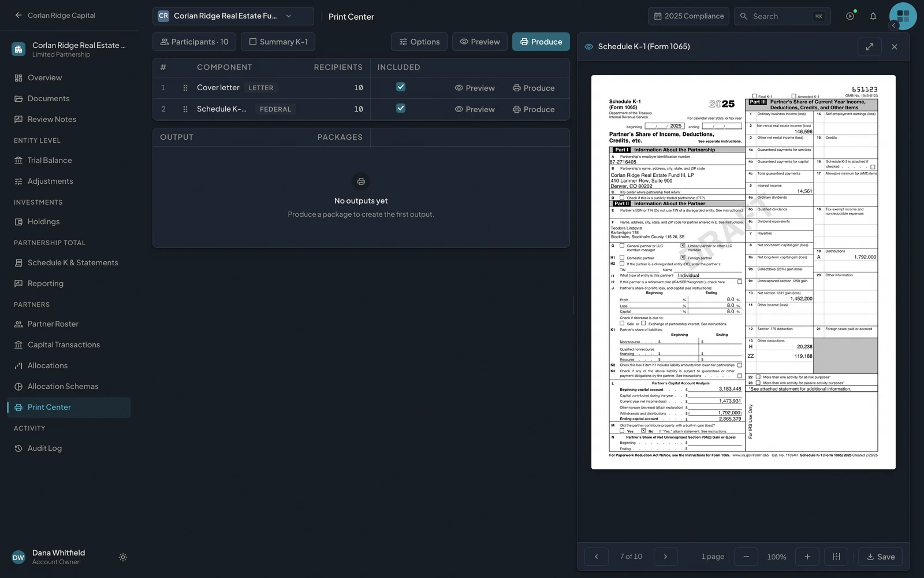Zoom out the document preview

[746, 557]
